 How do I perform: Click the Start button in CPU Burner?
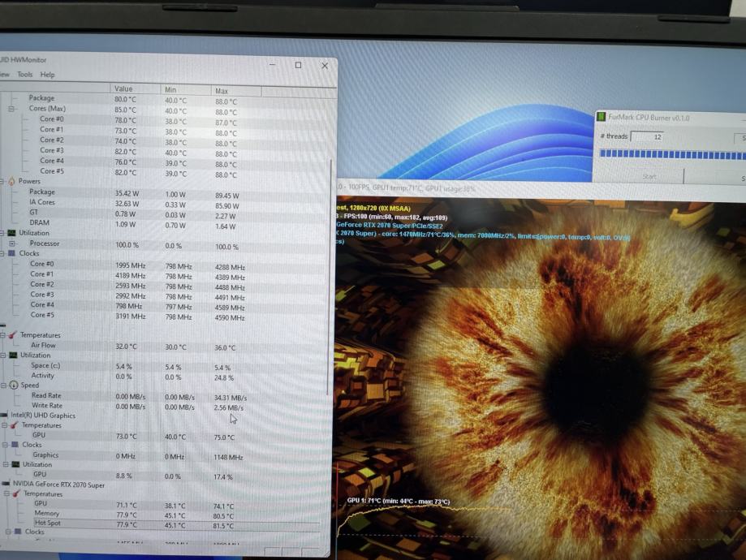tap(649, 176)
